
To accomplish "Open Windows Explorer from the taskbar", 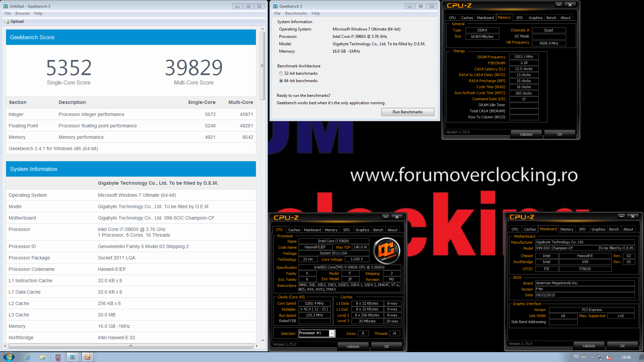I will point(43,357).
